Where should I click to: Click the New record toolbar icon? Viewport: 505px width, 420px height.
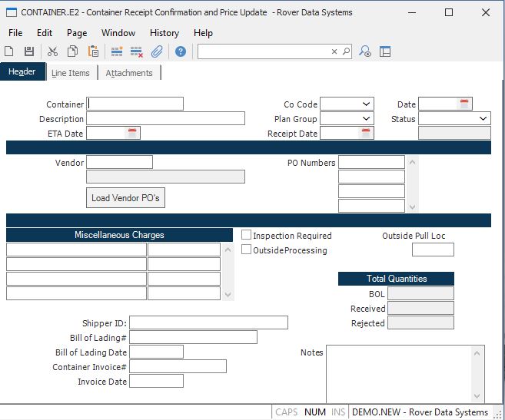9,51
